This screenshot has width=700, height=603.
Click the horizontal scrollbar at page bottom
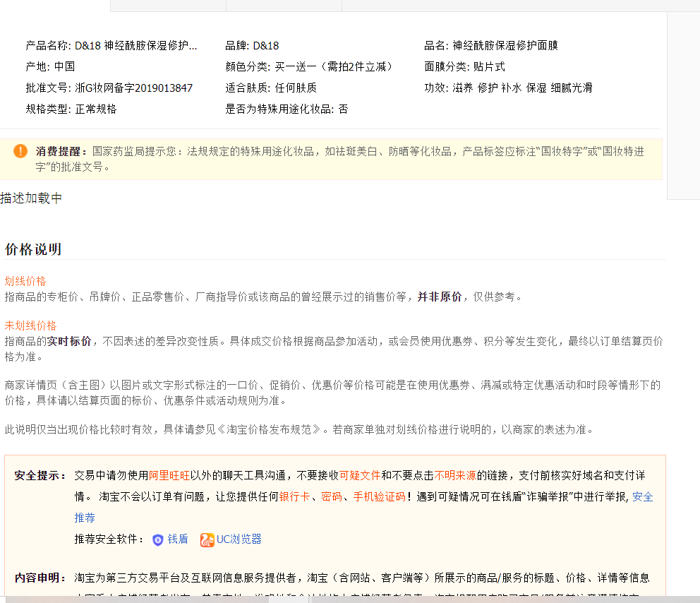350,599
